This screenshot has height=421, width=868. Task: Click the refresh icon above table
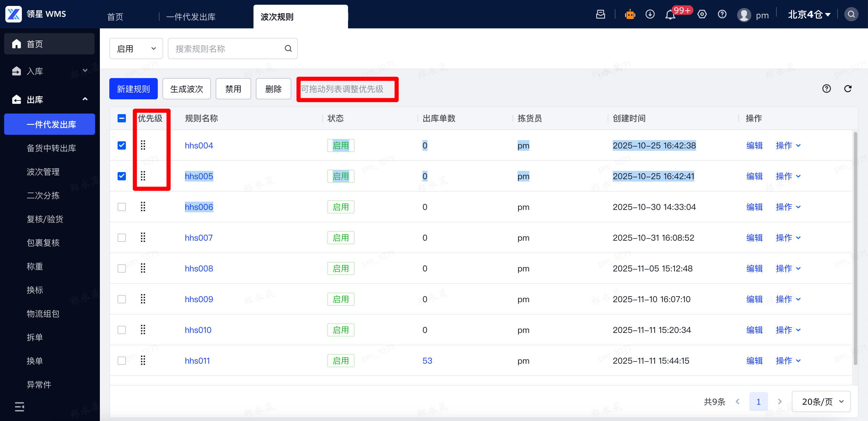pyautogui.click(x=847, y=89)
